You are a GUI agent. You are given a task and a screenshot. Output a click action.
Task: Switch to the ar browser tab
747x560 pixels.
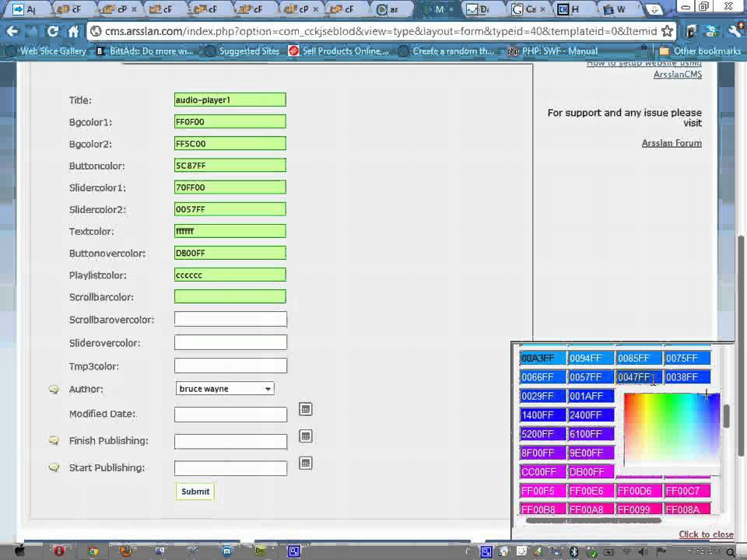pyautogui.click(x=391, y=9)
